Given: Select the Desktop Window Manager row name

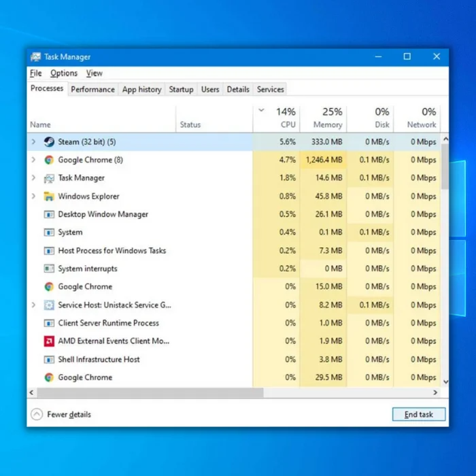Looking at the screenshot, I should coord(103,214).
